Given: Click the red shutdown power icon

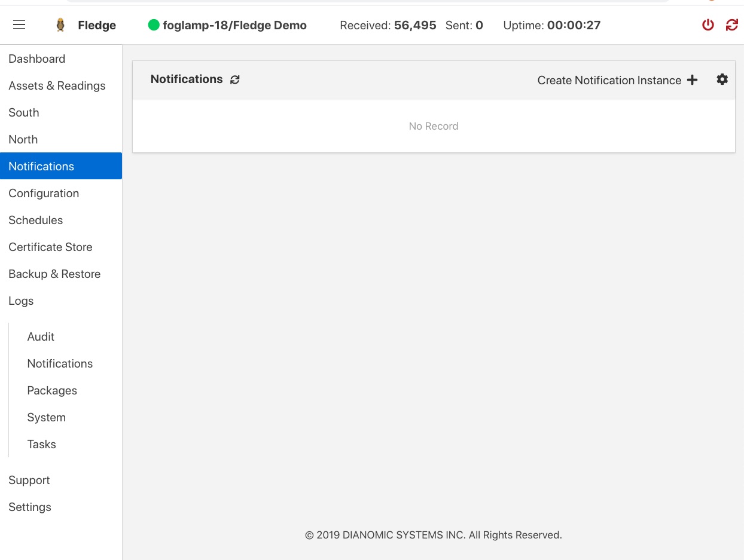Looking at the screenshot, I should (x=708, y=25).
